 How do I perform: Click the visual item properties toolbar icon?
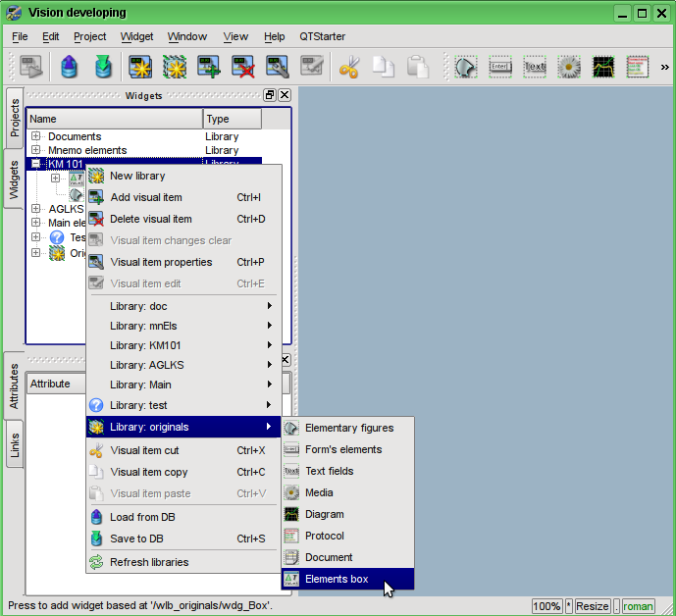[278, 68]
